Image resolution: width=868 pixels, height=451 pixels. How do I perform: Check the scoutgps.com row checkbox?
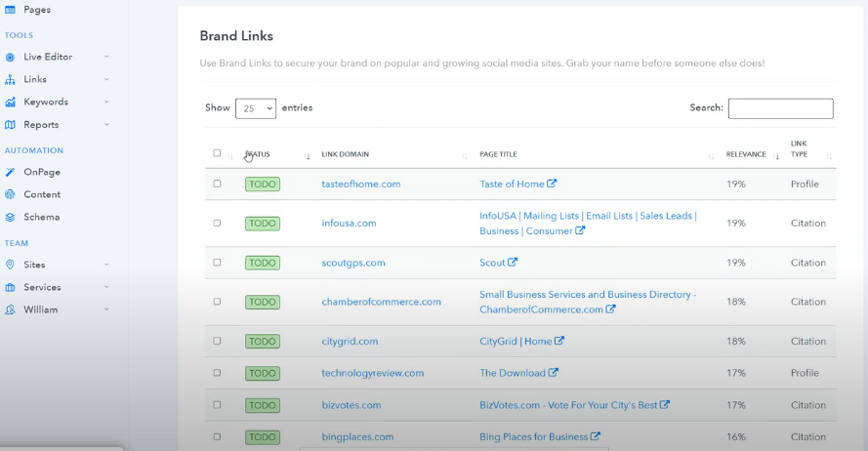click(217, 262)
